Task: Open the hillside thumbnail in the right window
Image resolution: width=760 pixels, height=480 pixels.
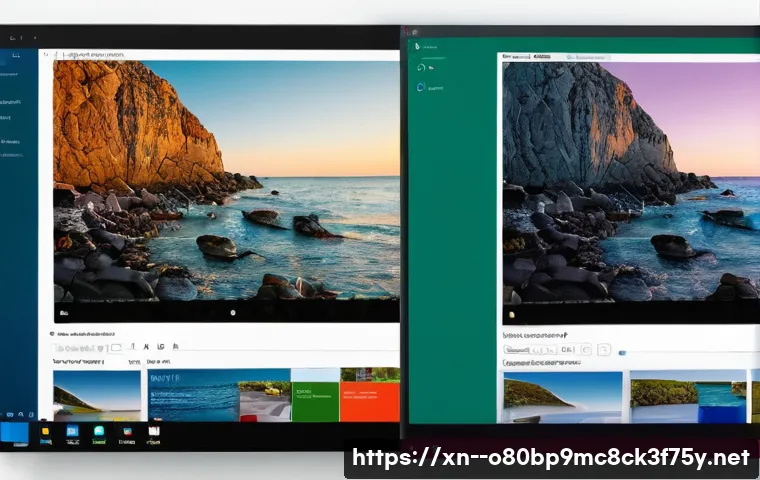Action: pos(563,397)
